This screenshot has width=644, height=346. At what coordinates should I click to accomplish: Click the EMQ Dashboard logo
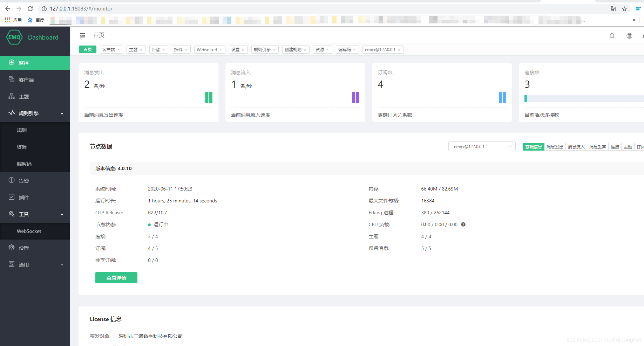(x=33, y=37)
